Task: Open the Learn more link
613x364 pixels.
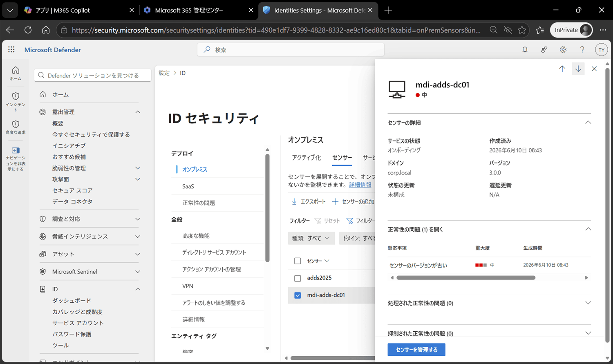Action: point(360,185)
